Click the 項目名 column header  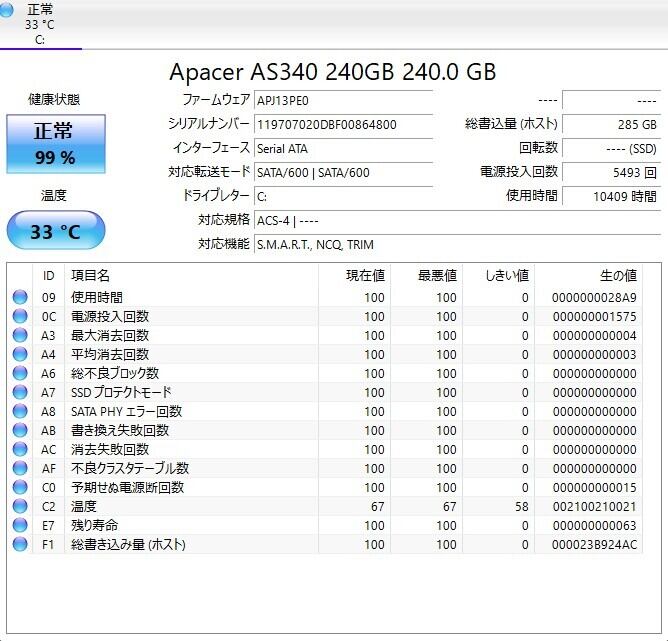click(x=191, y=276)
